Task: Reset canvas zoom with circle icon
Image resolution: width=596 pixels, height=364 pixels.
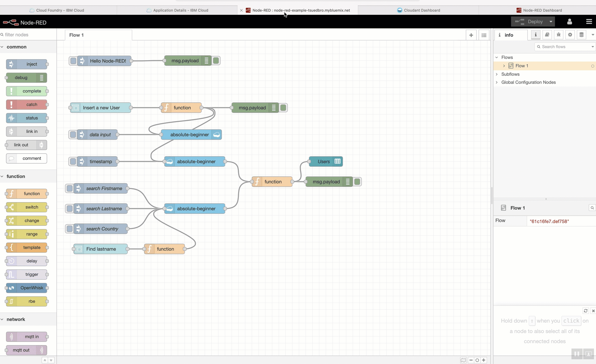Action: 477,360
